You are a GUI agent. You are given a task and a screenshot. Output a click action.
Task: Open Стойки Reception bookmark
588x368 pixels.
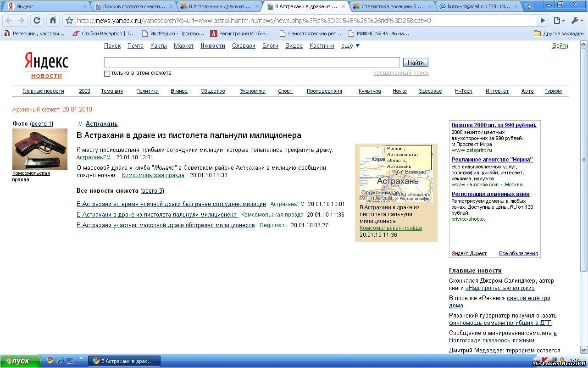click(104, 33)
